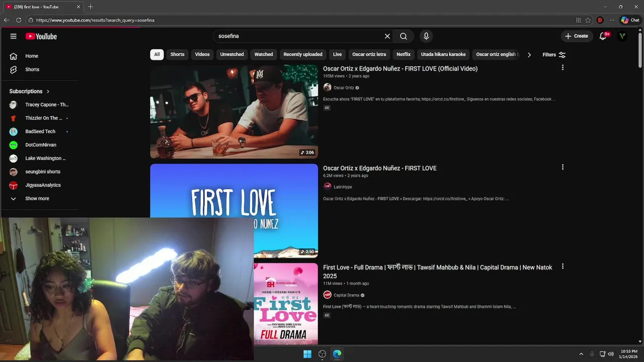644x362 pixels.
Task: Open the Oscar Ortiz channel avatar
Action: (x=327, y=87)
